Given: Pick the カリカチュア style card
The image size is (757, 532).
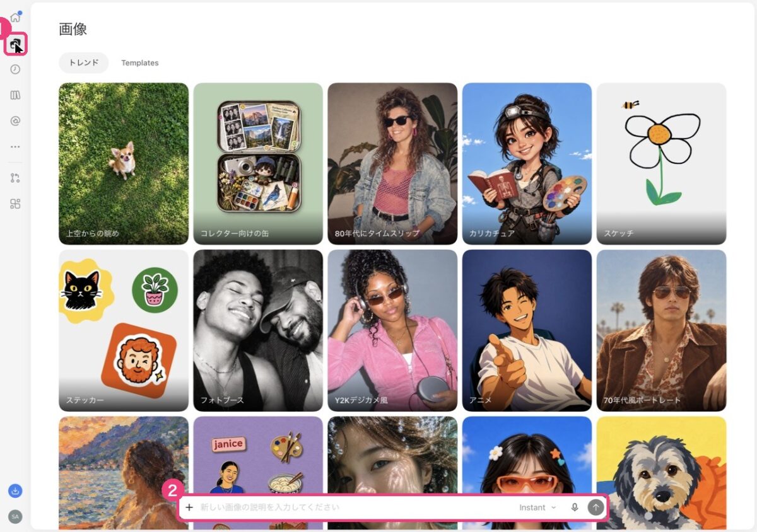Looking at the screenshot, I should pyautogui.click(x=527, y=164).
